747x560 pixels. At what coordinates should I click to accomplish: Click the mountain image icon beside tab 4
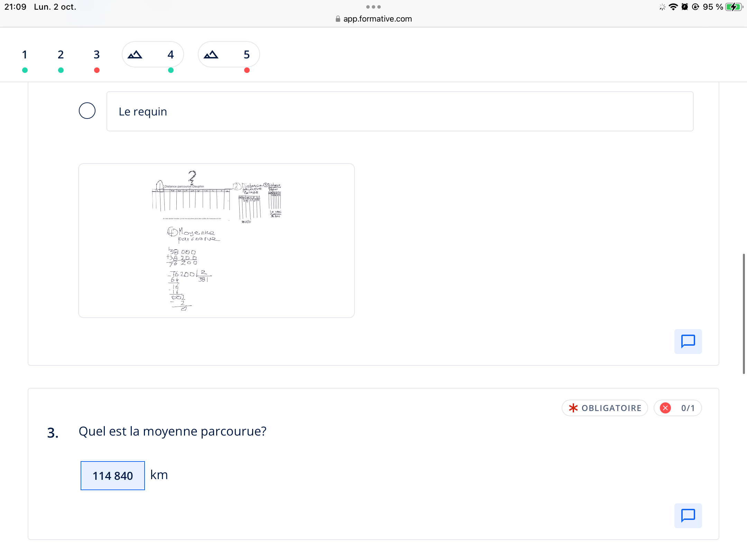135,55
